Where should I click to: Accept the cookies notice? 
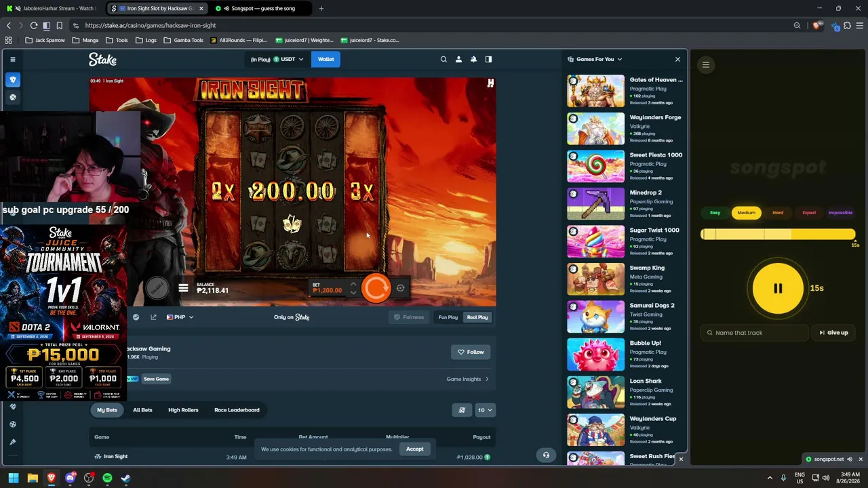point(414,449)
